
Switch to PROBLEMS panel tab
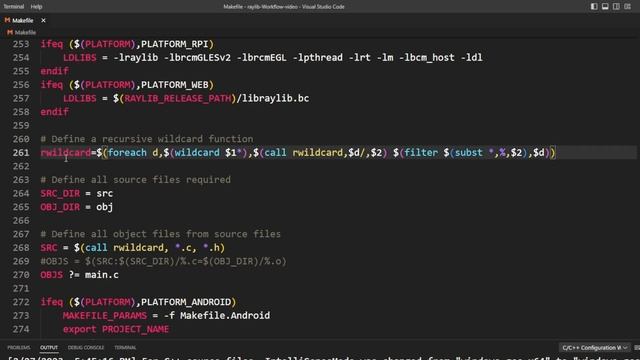point(19,347)
